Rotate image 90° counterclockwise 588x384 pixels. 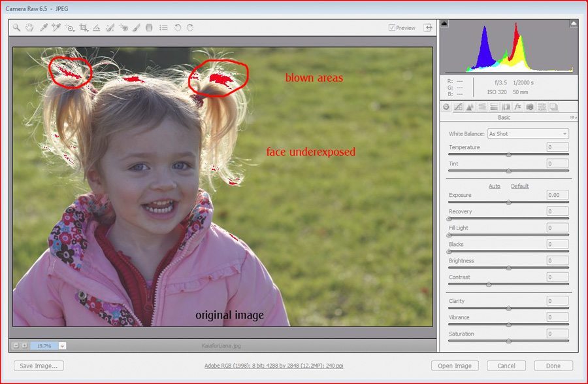[x=178, y=28]
